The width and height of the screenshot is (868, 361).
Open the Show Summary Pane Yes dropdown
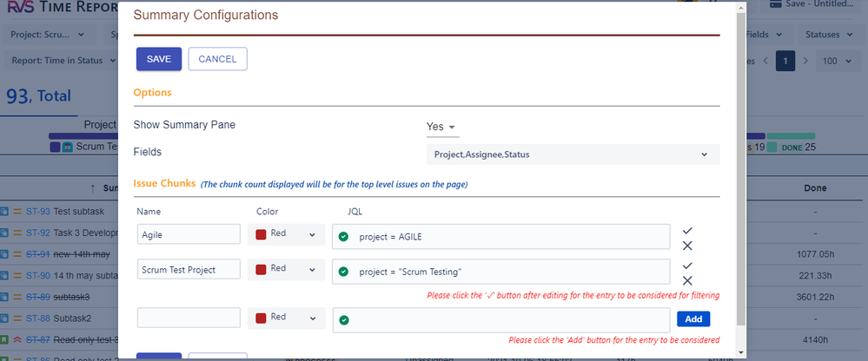click(441, 127)
